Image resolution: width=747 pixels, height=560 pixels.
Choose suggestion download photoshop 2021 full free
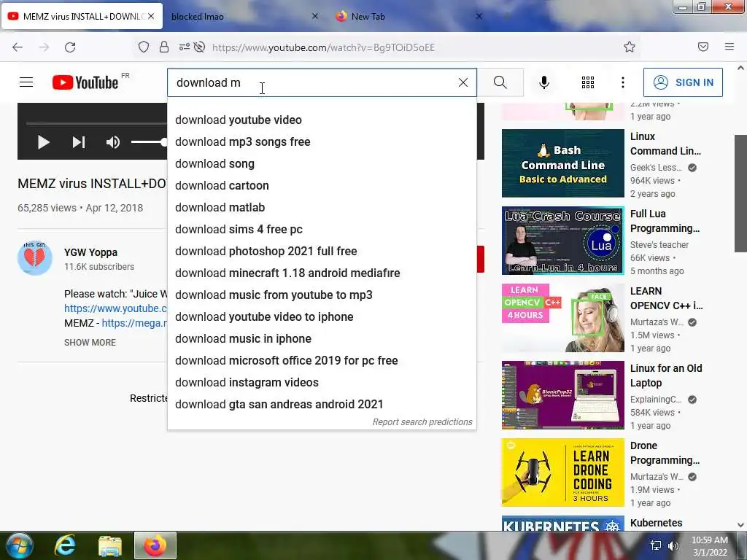click(x=322, y=252)
